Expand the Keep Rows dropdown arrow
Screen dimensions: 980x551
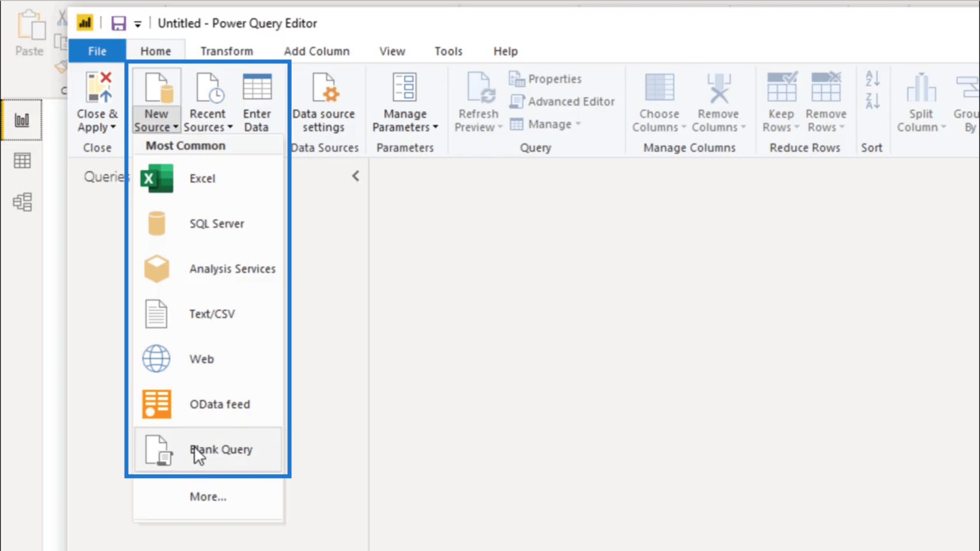coord(796,127)
